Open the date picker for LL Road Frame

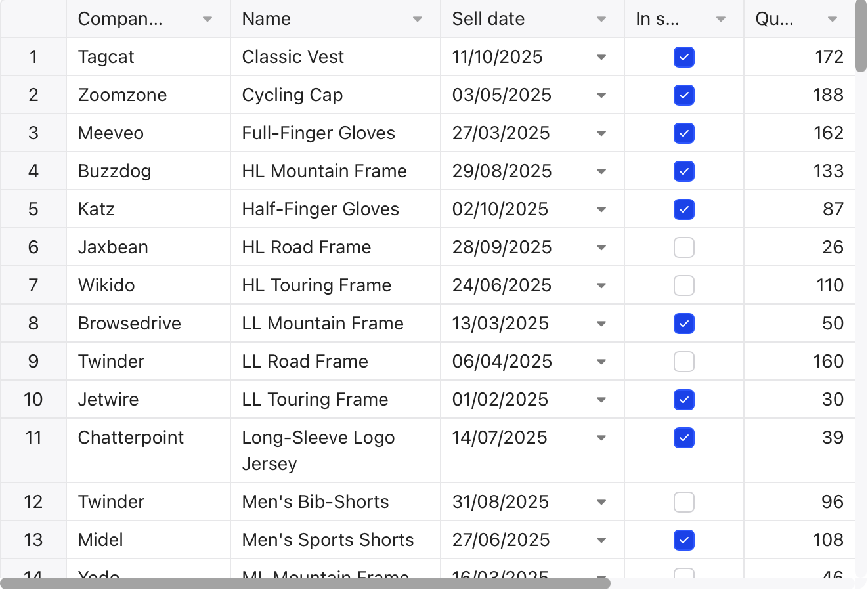(601, 361)
